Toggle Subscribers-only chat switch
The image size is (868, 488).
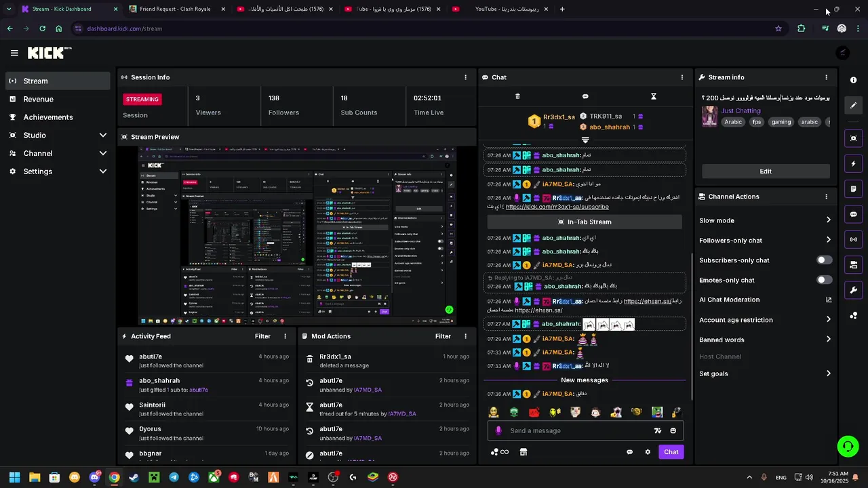click(x=825, y=260)
